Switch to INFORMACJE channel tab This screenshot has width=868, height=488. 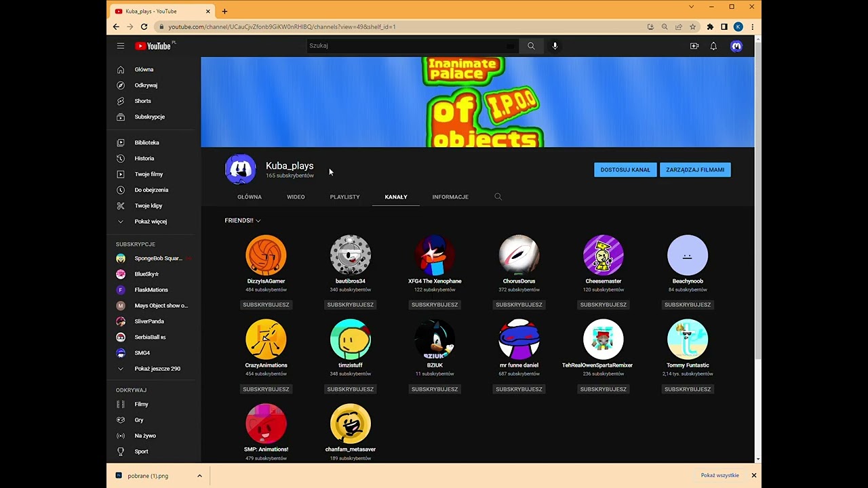click(x=450, y=197)
